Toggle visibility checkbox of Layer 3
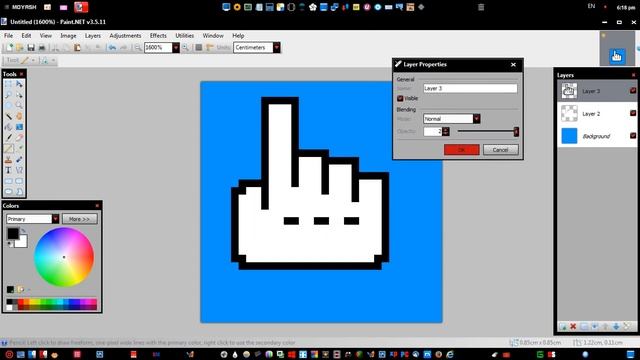The height and width of the screenshot is (360, 640). (633, 91)
